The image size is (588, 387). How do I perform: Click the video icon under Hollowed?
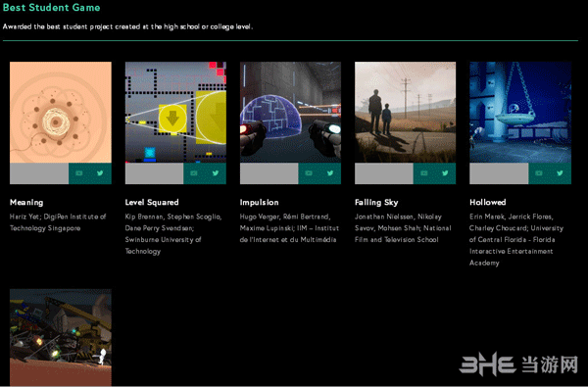(539, 173)
